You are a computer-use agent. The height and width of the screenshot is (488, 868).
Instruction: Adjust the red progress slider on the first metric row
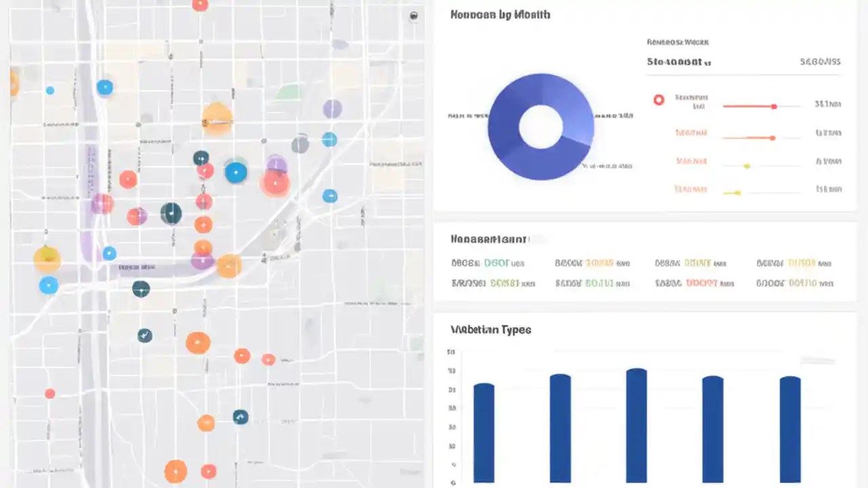tap(773, 106)
